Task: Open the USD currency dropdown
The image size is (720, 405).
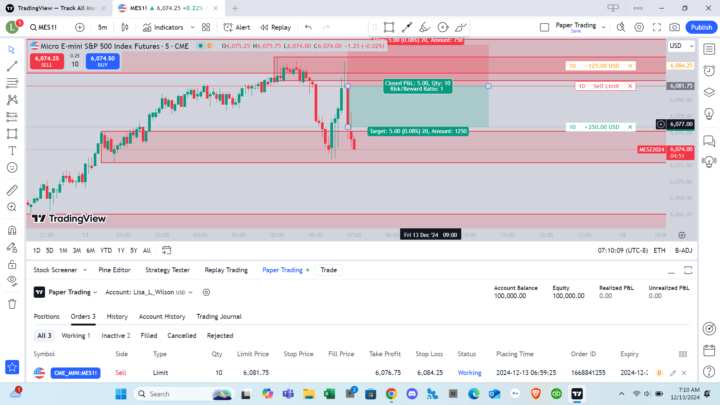Action: [681, 46]
